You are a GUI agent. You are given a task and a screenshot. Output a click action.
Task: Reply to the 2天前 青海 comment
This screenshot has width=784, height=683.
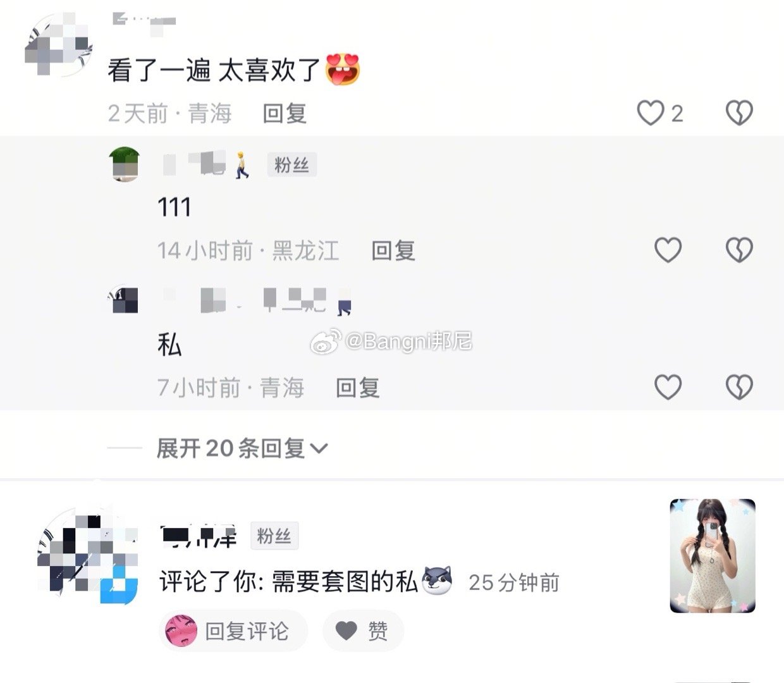285,114
